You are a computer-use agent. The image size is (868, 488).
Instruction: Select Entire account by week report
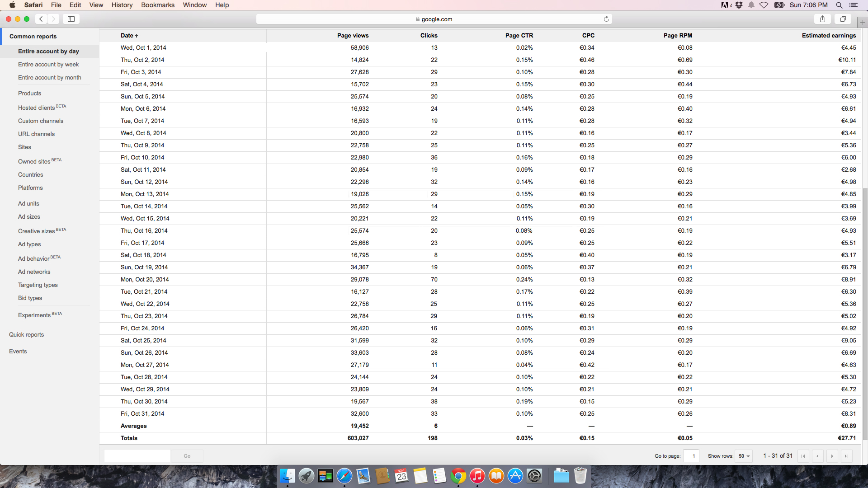48,64
